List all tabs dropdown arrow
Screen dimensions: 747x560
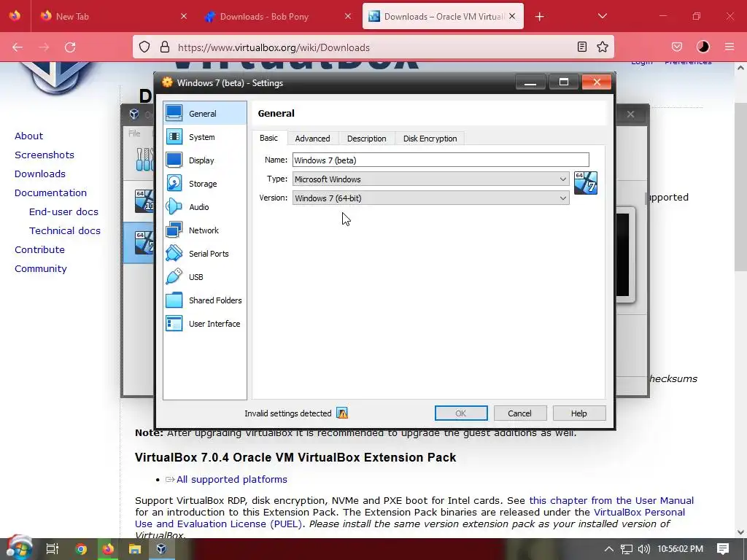pos(602,16)
